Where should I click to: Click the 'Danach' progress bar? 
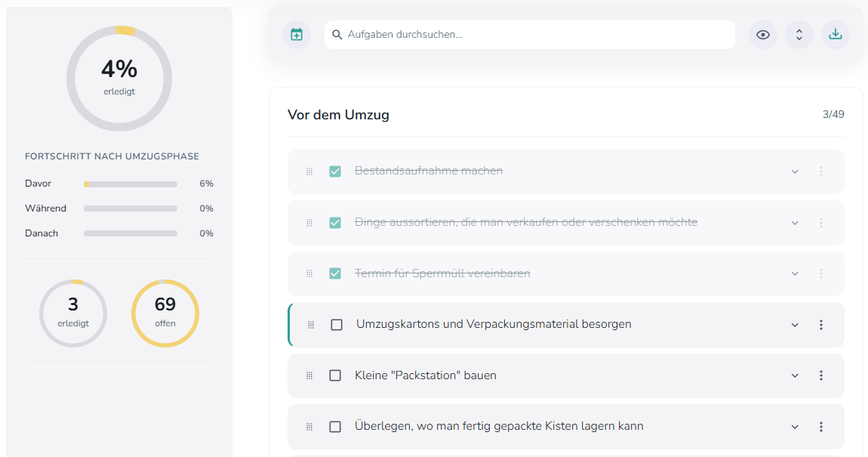pos(131,233)
